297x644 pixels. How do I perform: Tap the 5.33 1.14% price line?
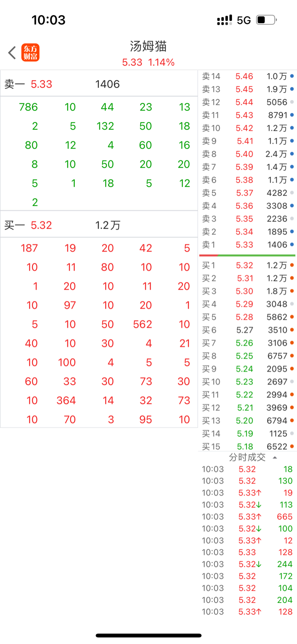click(x=148, y=62)
